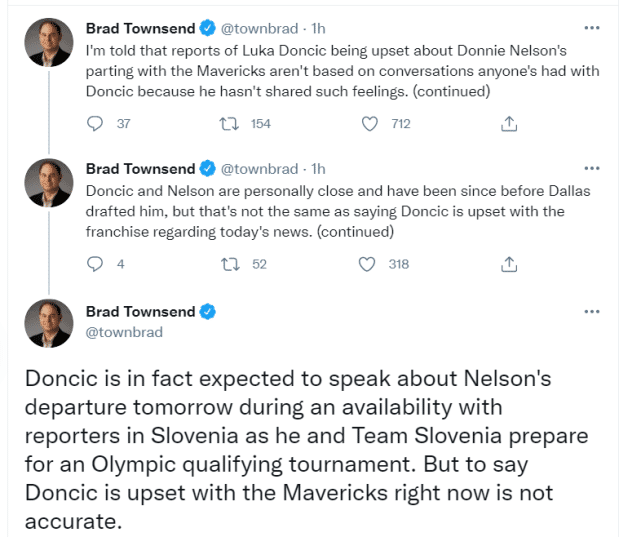
Task: Click Brad Townsend's avatar in the second tweet
Action: [x=48, y=182]
